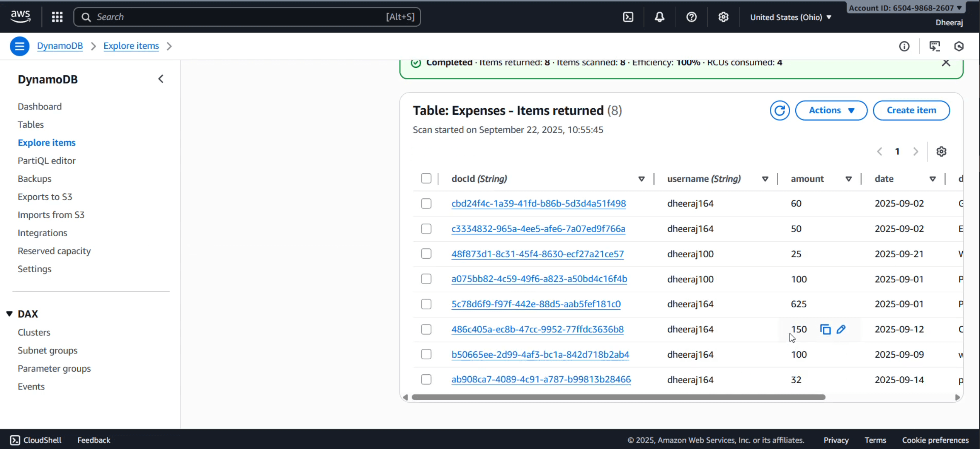The height and width of the screenshot is (449, 980).
Task: Open Backups in the sidebar
Action: point(34,179)
